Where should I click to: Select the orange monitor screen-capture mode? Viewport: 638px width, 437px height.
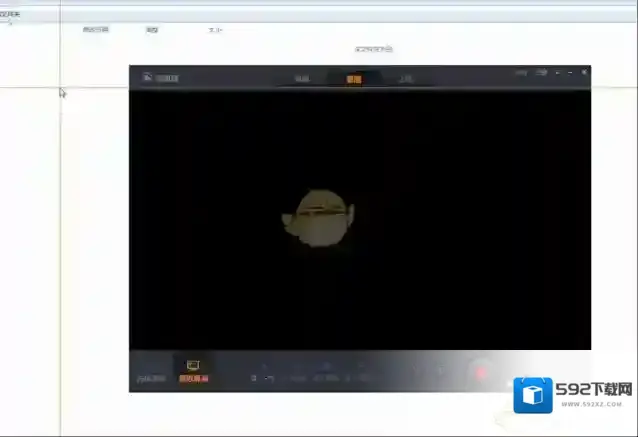(x=193, y=371)
